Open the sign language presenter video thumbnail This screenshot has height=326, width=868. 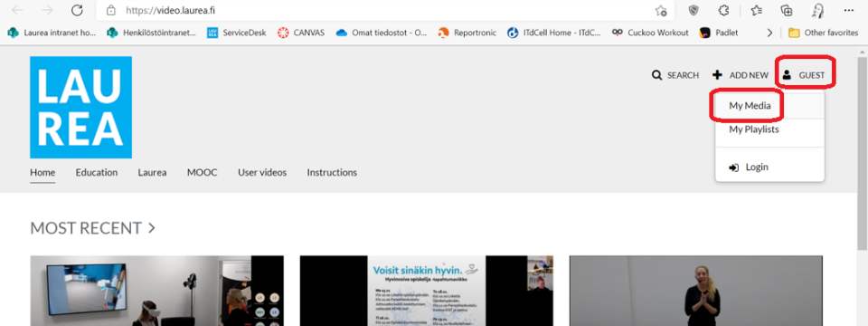(x=696, y=291)
